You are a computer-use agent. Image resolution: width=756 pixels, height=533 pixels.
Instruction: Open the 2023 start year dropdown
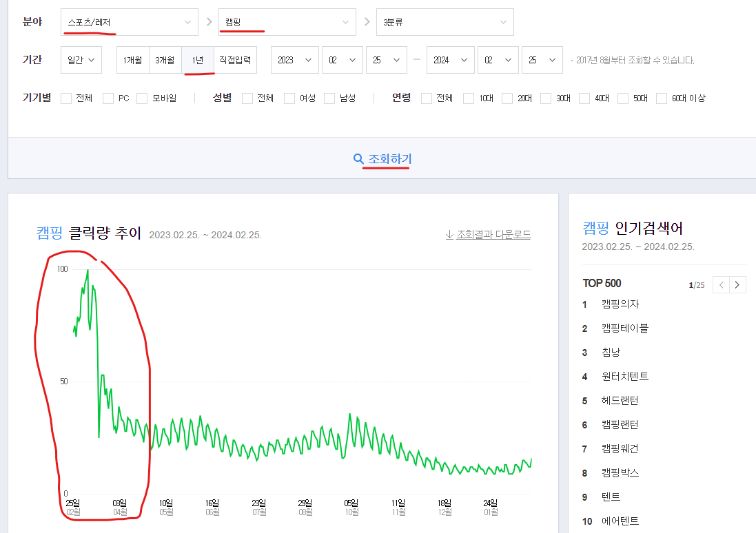294,60
